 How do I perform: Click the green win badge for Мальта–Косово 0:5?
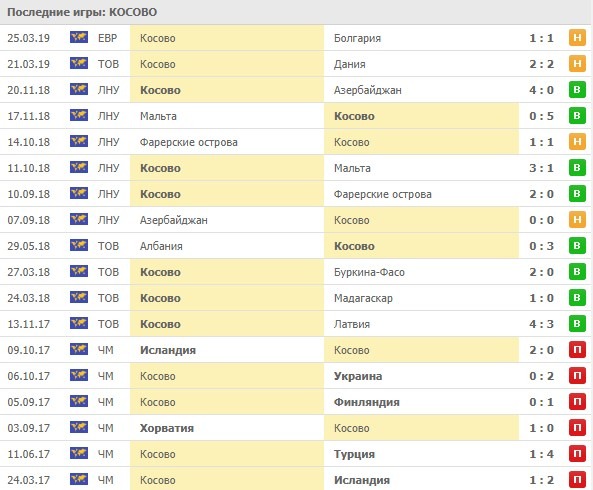(x=577, y=116)
